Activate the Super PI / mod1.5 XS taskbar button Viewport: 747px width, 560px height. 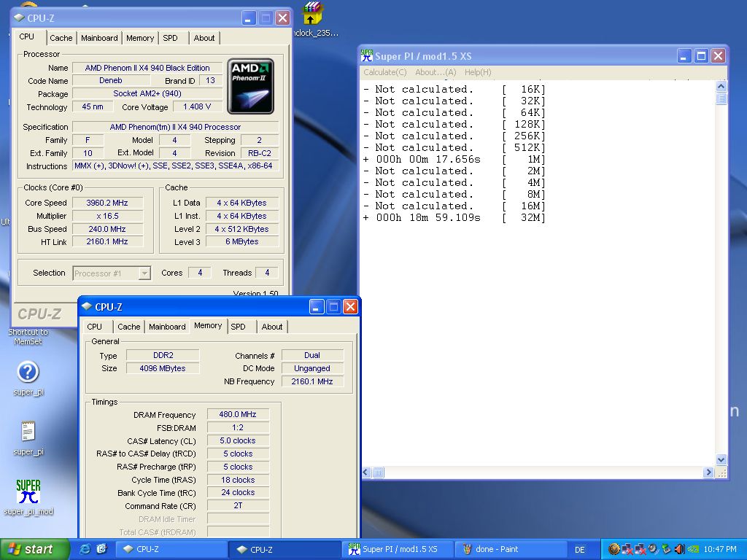click(x=397, y=550)
